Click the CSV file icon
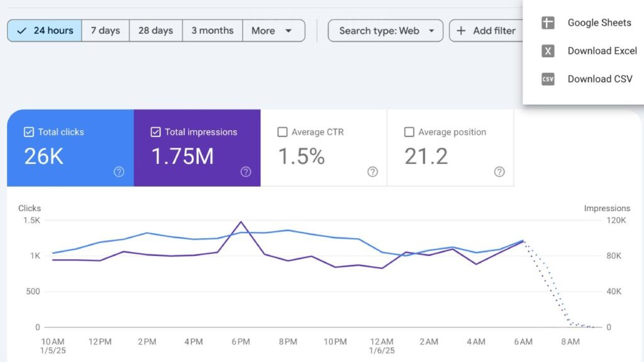Screen dimensions: 644x362 tap(548, 79)
